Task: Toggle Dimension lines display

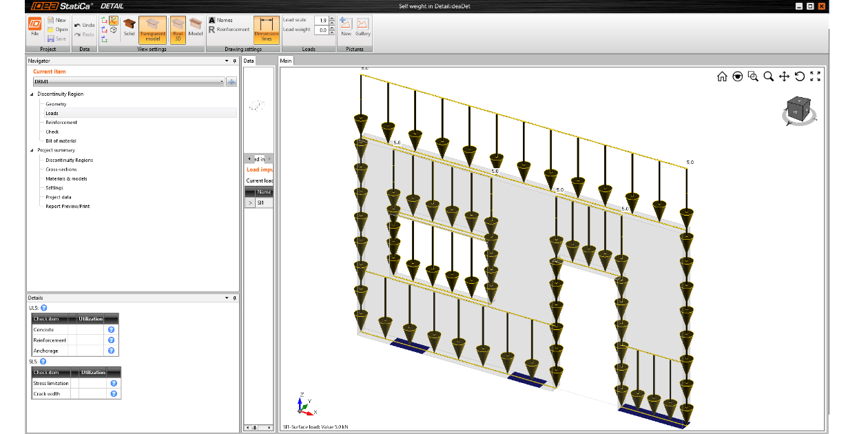Action: point(266,29)
